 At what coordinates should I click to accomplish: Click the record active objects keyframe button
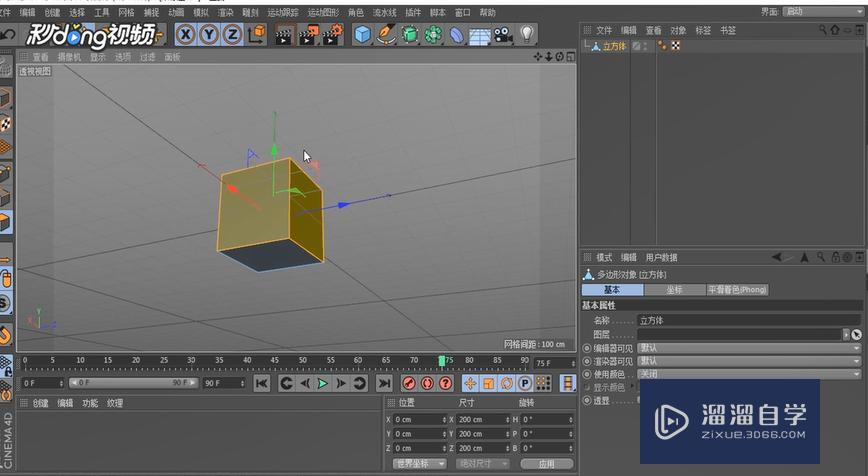409,383
